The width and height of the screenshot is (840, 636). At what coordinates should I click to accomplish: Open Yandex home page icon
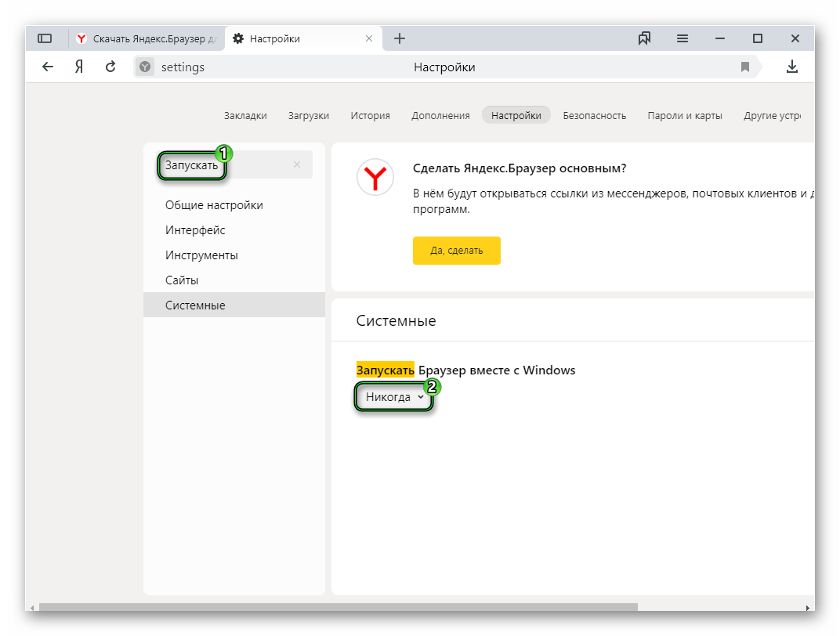click(78, 67)
